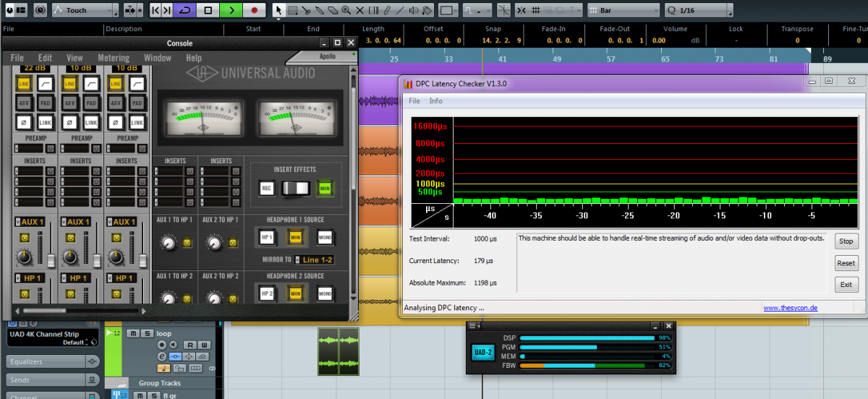
Task: Enable the MONO button for Headphone 1 Source
Action: click(324, 238)
